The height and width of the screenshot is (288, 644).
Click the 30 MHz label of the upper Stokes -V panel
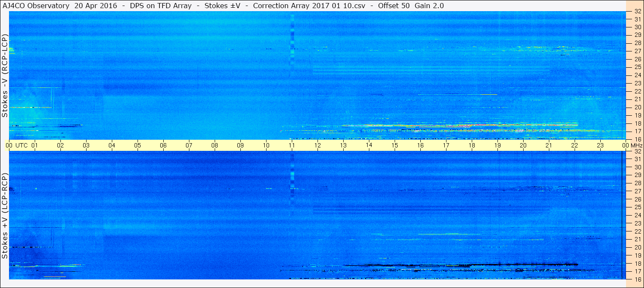638,27
